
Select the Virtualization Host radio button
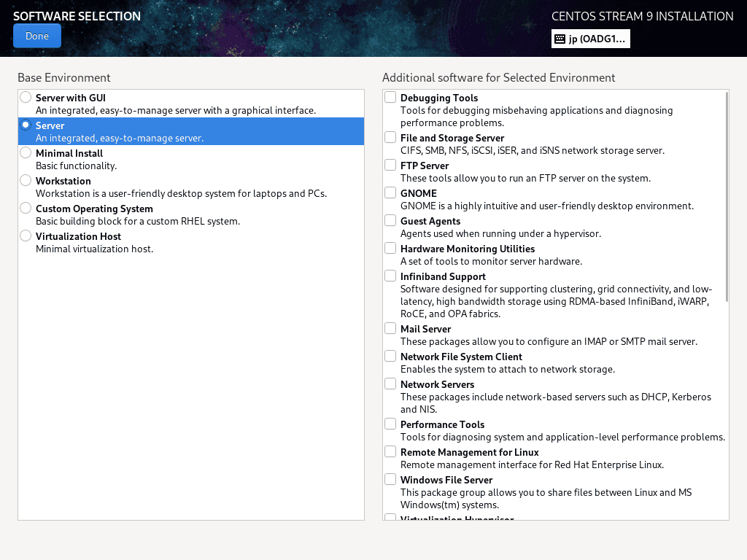26,236
